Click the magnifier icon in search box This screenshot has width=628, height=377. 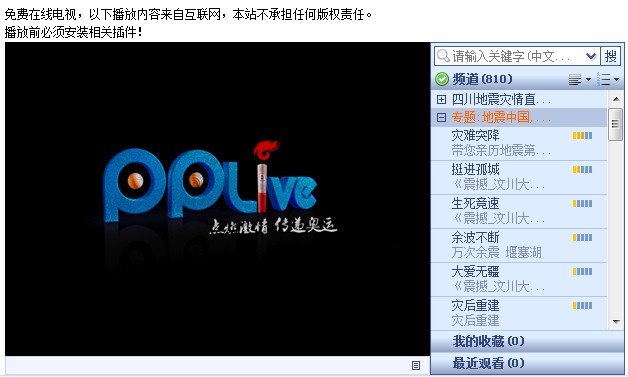(x=443, y=56)
